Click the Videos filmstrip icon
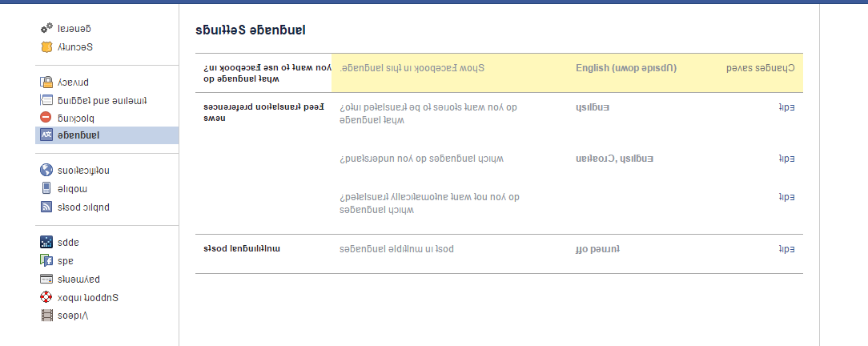Viewport: 868px width, 346px height. point(46,316)
